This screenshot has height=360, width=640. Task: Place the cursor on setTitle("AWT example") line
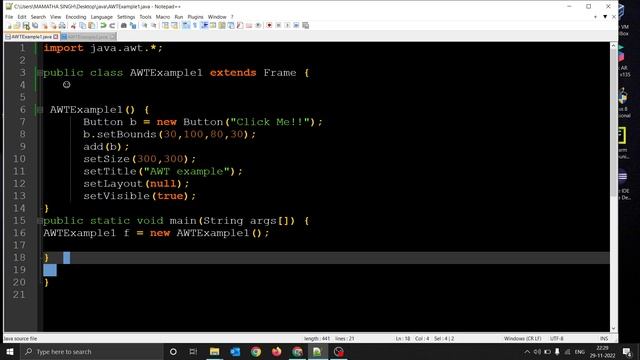pos(163,171)
